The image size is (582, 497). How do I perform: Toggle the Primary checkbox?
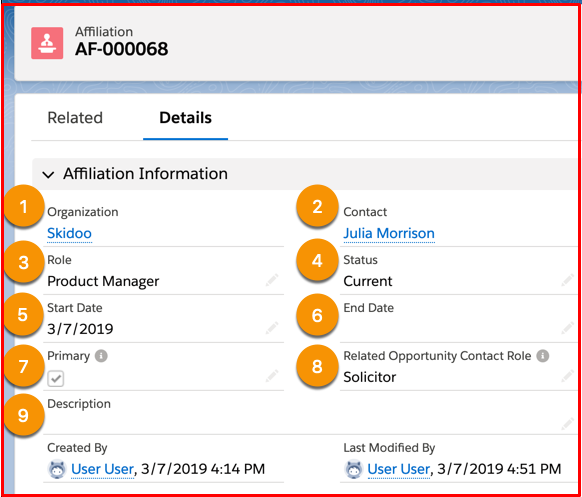56,379
